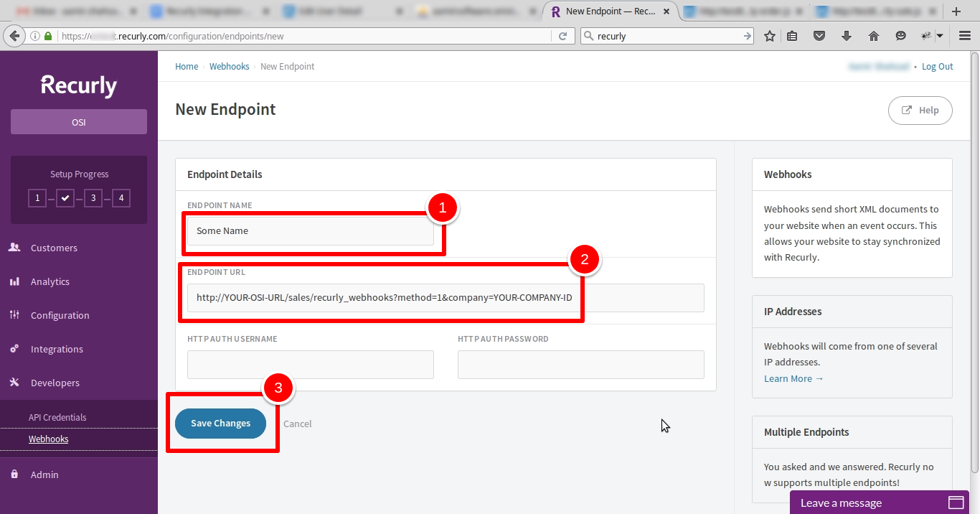Image resolution: width=980 pixels, height=514 pixels.
Task: Click the Recurly logo in the sidebar
Action: [x=79, y=85]
